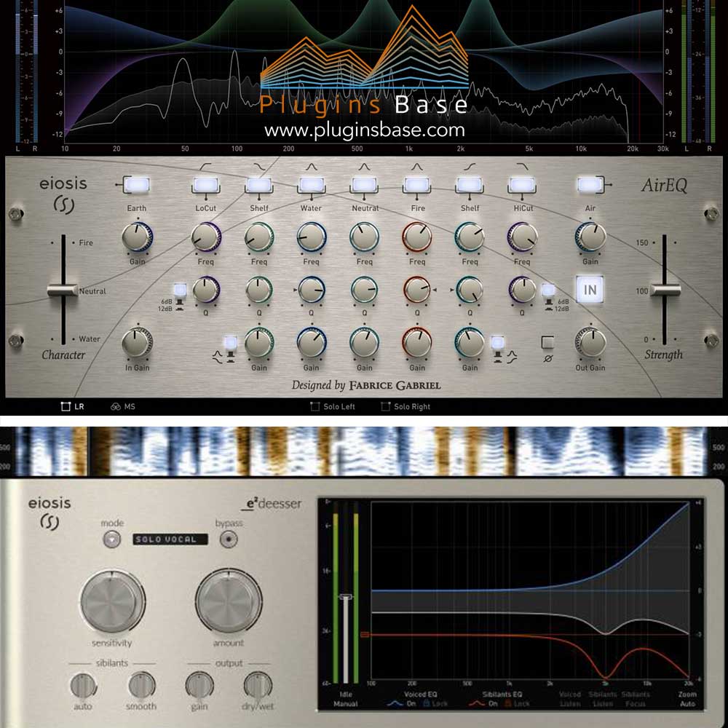Viewport: 728px width, 728px height.
Task: Click the output dry/wet knob
Action: 258,686
